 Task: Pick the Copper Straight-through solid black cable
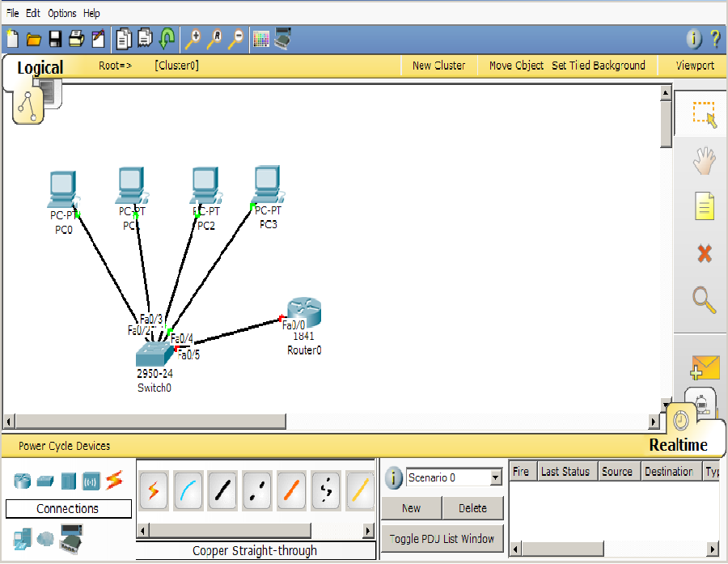[222, 490]
